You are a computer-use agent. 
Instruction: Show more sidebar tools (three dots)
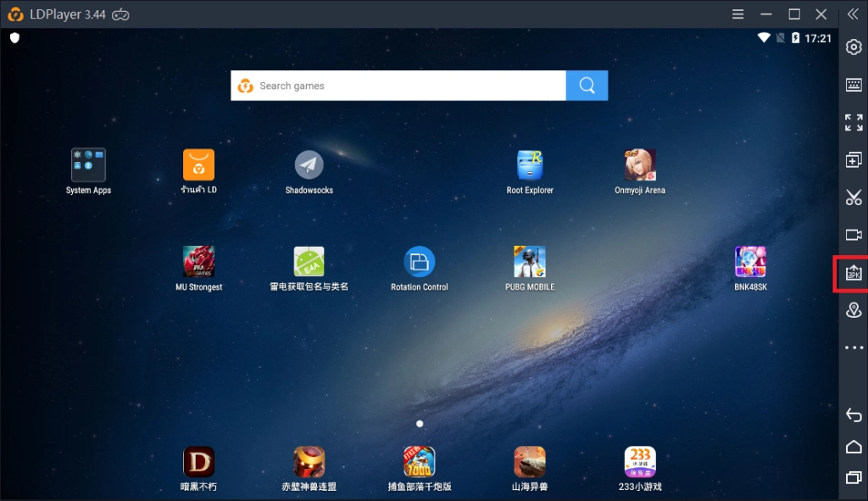854,348
